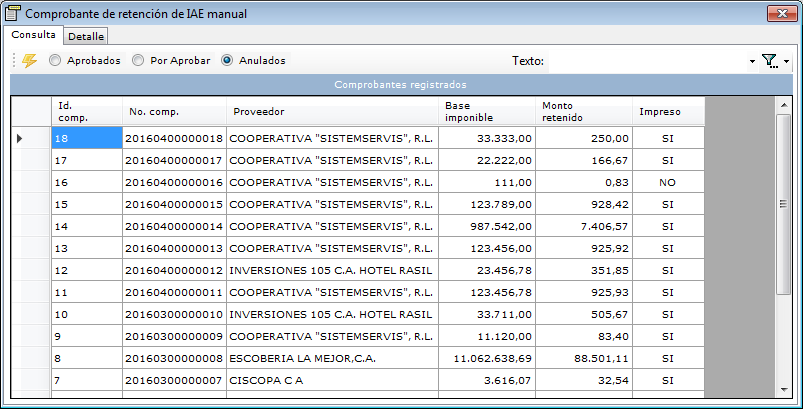803x409 pixels.
Task: Select proveedor ESCOBERIA LA MEJOR,C.A.
Action: pyautogui.click(x=332, y=358)
